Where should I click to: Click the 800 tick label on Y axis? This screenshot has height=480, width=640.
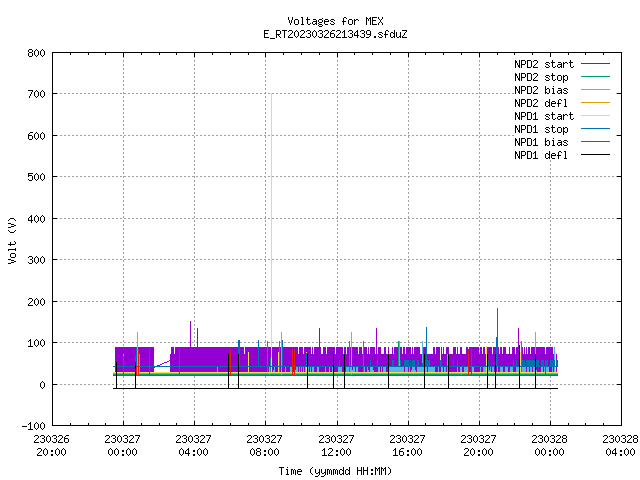[36, 53]
